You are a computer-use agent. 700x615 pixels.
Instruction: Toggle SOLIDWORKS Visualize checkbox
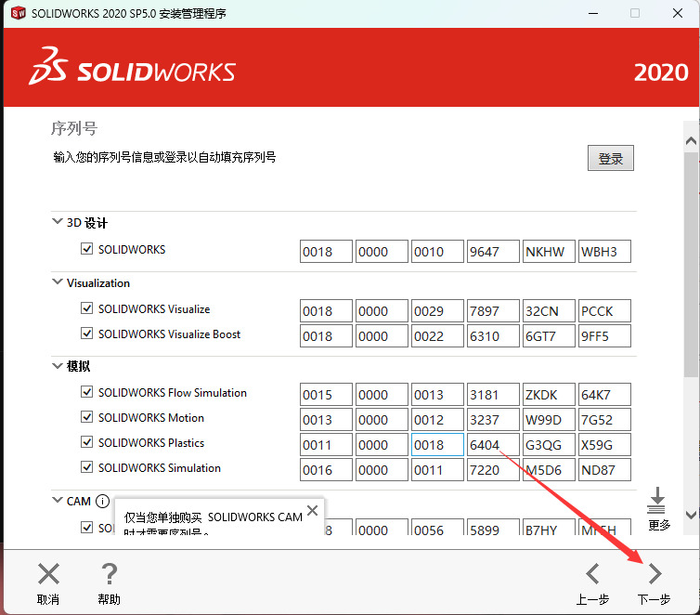[86, 308]
